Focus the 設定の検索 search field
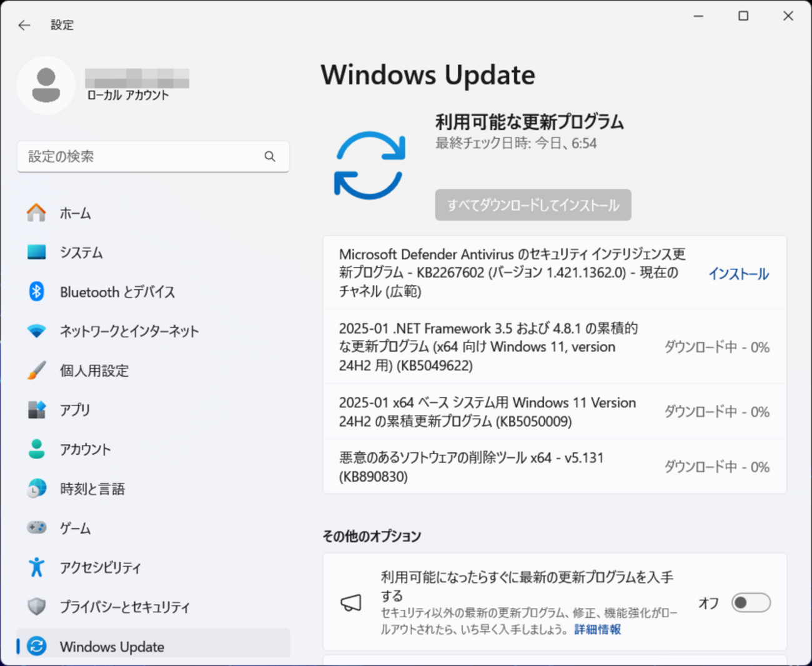This screenshot has height=666, width=812. tap(153, 156)
